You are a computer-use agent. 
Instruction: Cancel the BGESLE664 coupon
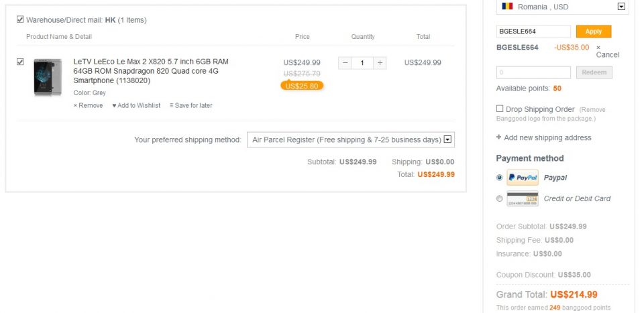point(607,51)
